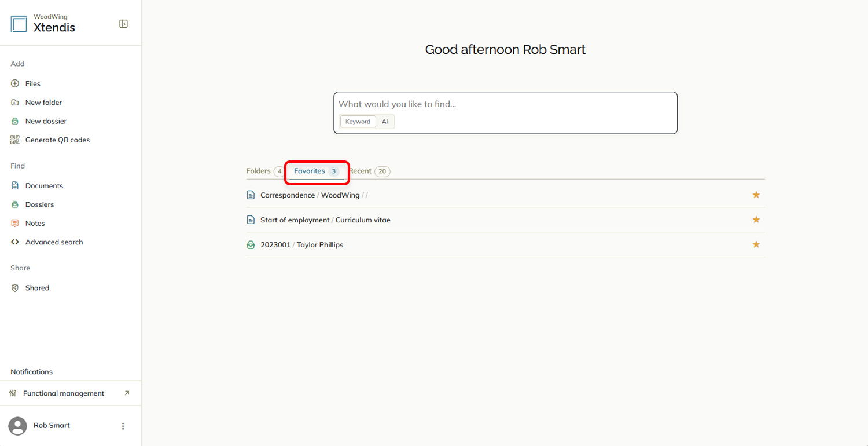Screen dimensions: 868x446
Task: Open Notifications in the sidebar
Action: (x=31, y=372)
